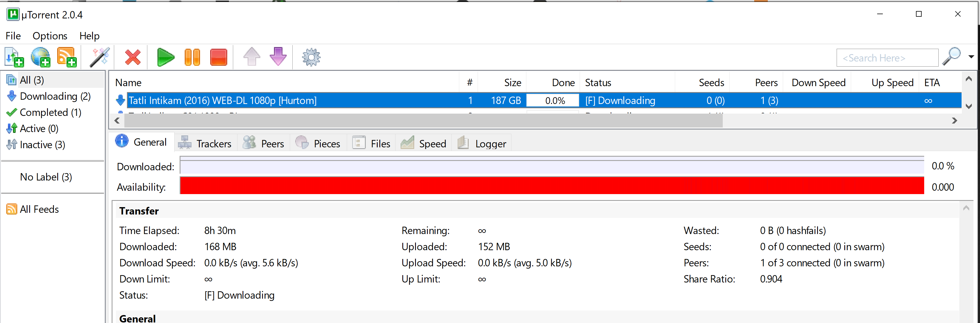The image size is (980, 323).
Task: Open the Options menu
Action: pos(50,36)
